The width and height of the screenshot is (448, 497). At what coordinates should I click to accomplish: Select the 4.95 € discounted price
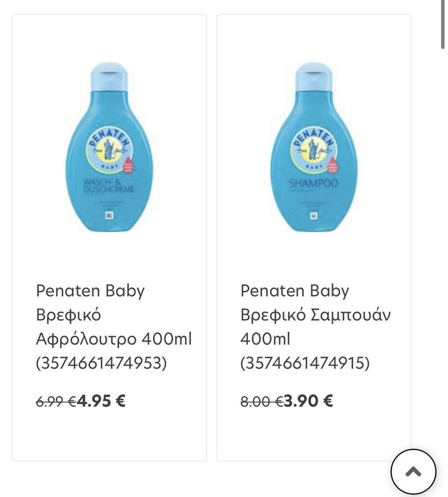[x=101, y=400]
